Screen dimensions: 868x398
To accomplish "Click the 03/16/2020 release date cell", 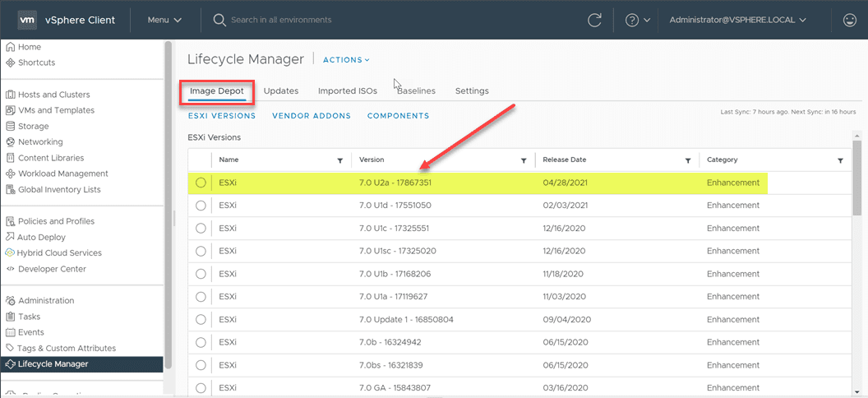I will 566,387.
